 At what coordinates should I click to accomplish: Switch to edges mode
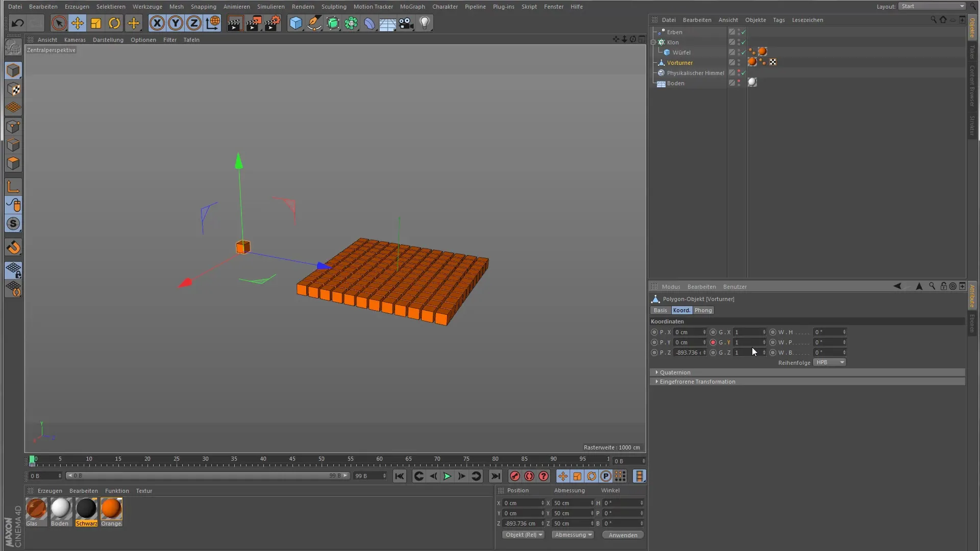coord(14,145)
